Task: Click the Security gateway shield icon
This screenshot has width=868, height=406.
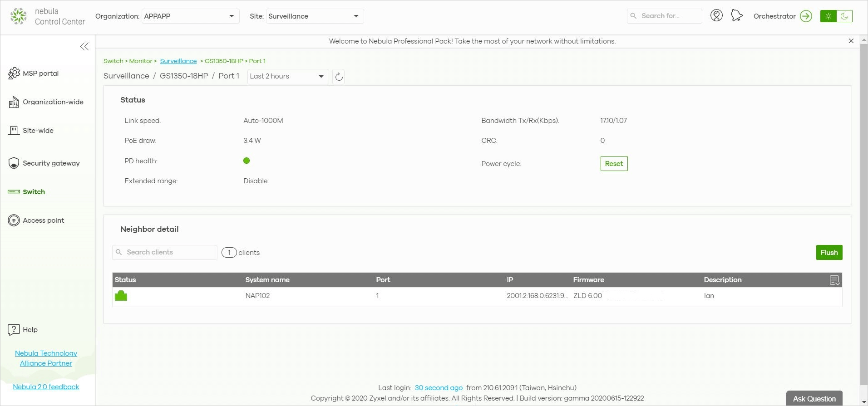Action: tap(14, 163)
